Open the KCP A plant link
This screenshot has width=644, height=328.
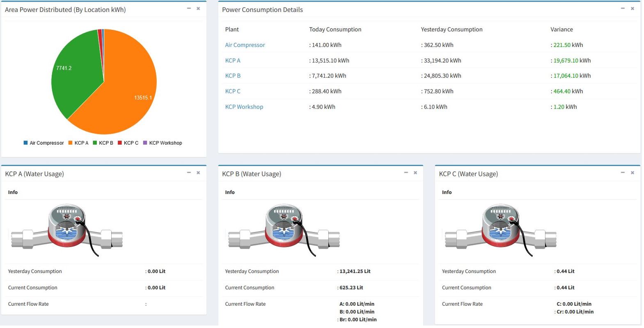pos(232,60)
